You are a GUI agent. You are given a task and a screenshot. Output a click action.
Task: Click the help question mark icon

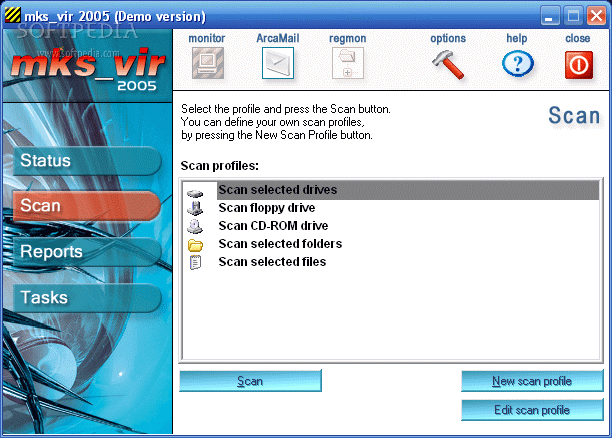tap(518, 64)
